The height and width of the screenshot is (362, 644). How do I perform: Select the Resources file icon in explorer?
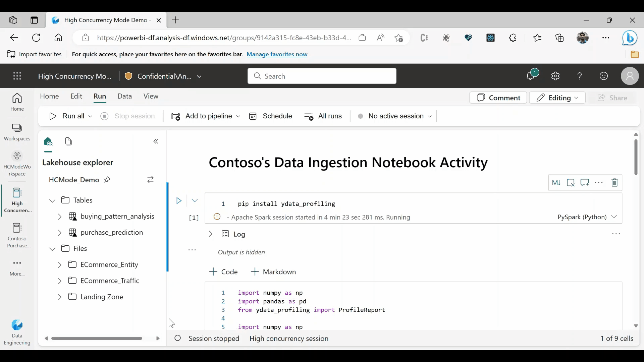pyautogui.click(x=69, y=141)
